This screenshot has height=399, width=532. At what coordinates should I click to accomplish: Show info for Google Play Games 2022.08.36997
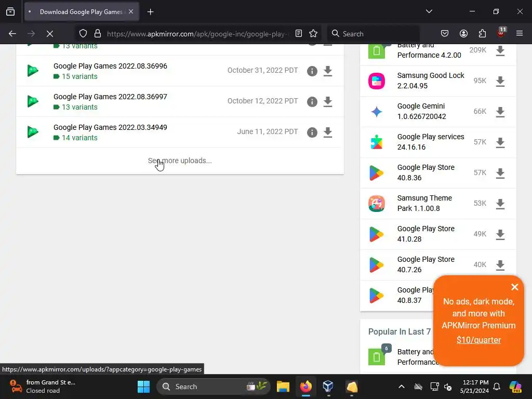tap(312, 101)
